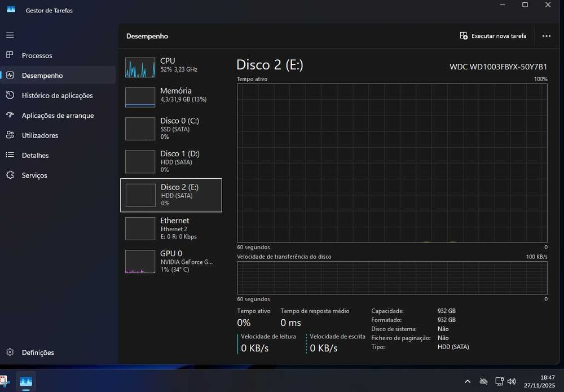Viewport: 564px width, 392px height.
Task: Click the taskbar clock showing 18:47
Action: click(539, 382)
